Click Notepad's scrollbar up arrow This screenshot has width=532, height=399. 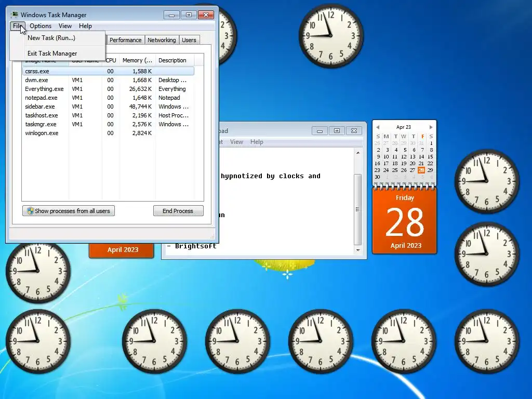pos(357,153)
